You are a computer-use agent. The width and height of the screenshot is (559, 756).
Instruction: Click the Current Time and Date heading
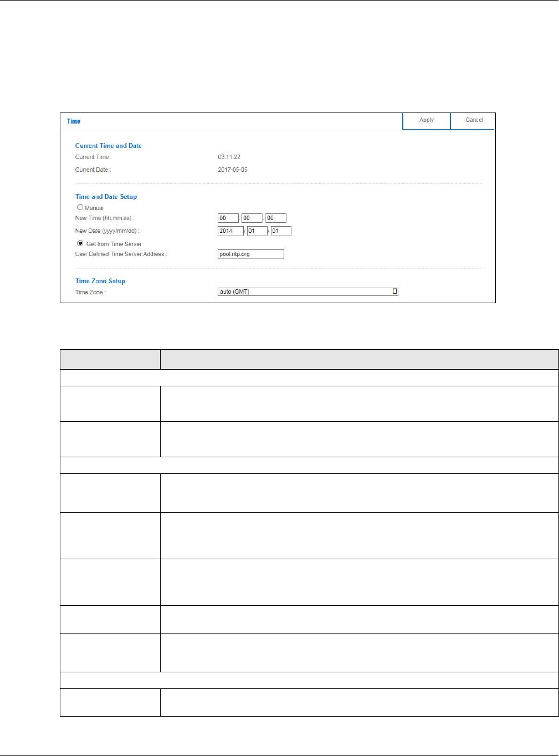pos(109,146)
